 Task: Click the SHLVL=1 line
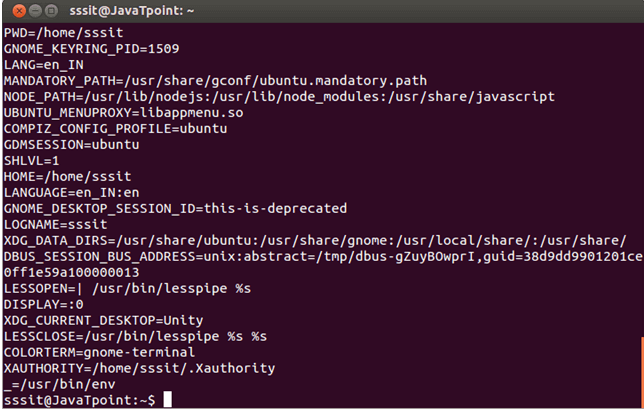[x=31, y=161]
